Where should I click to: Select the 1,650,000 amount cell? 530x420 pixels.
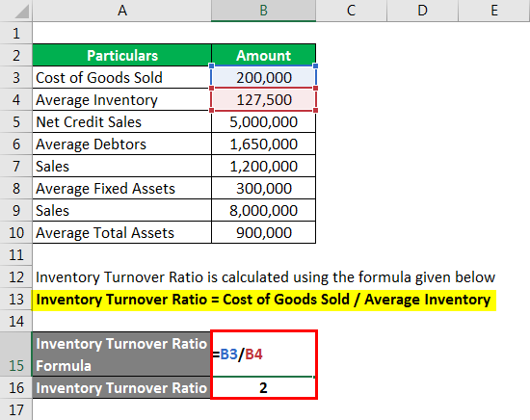(x=264, y=144)
